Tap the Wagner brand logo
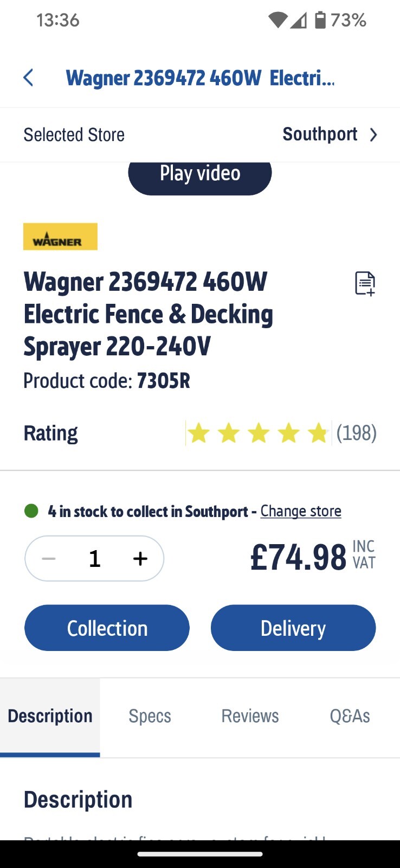Image resolution: width=400 pixels, height=868 pixels. coord(60,237)
